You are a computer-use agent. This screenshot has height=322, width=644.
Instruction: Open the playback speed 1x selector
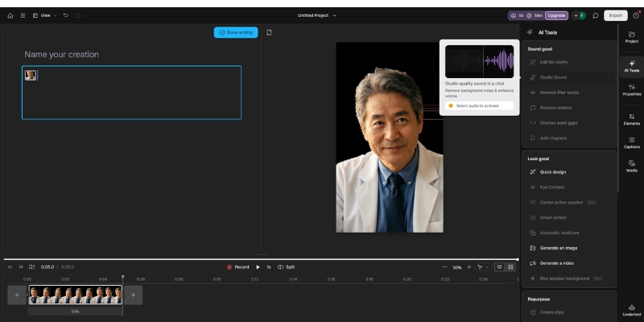tap(269, 266)
